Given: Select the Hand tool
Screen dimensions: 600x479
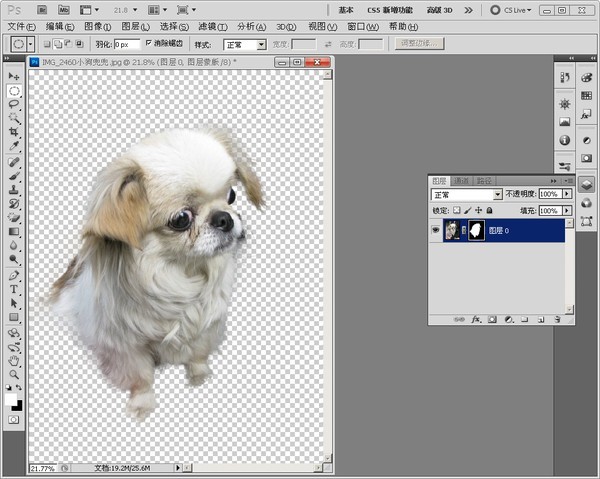Looking at the screenshot, I should (14, 360).
